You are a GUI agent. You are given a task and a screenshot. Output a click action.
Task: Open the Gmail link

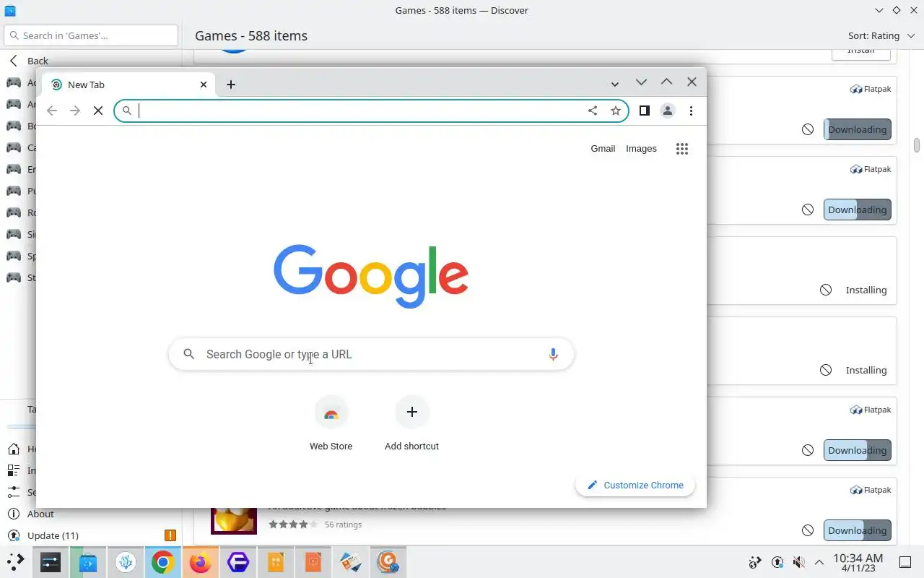(x=603, y=149)
